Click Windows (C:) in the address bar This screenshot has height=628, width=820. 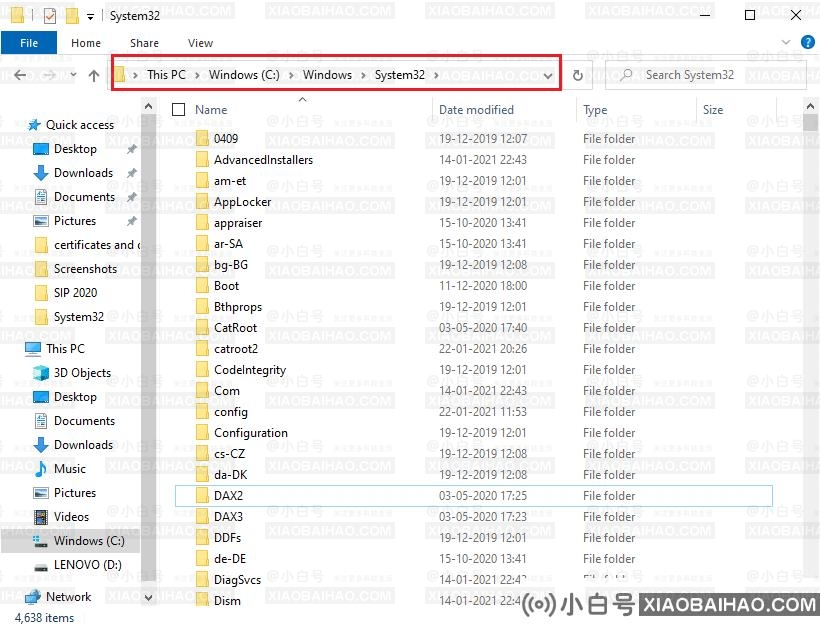(244, 75)
